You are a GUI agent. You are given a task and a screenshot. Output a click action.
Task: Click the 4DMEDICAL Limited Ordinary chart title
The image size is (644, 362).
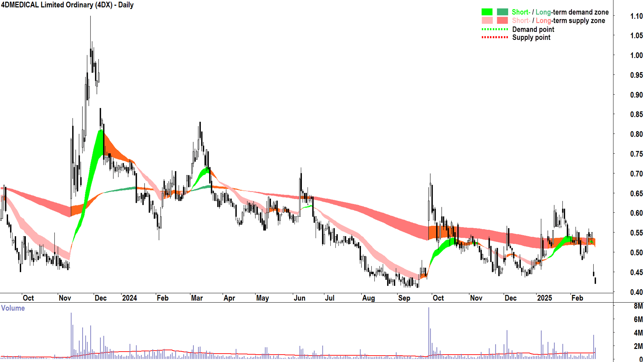pyautogui.click(x=67, y=5)
